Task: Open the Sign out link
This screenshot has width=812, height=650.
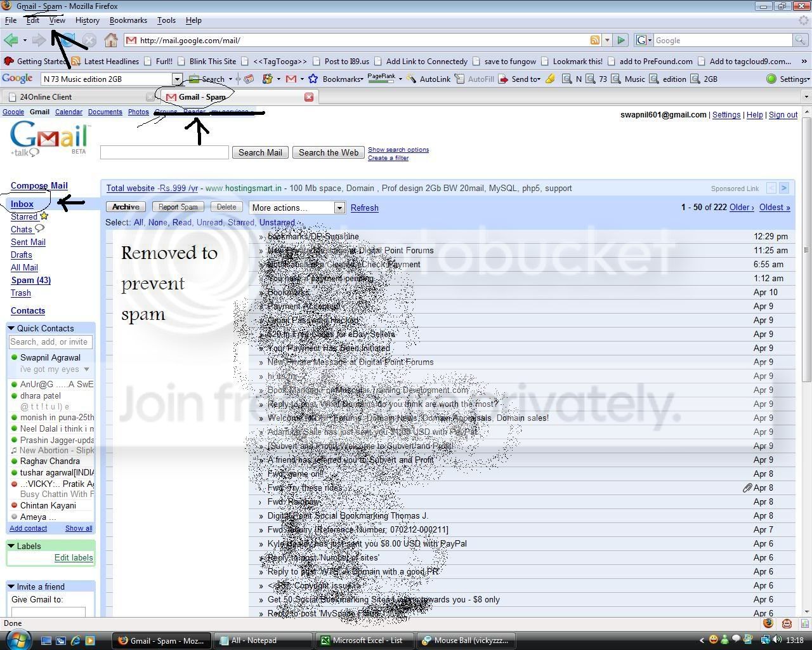Action: (x=783, y=115)
